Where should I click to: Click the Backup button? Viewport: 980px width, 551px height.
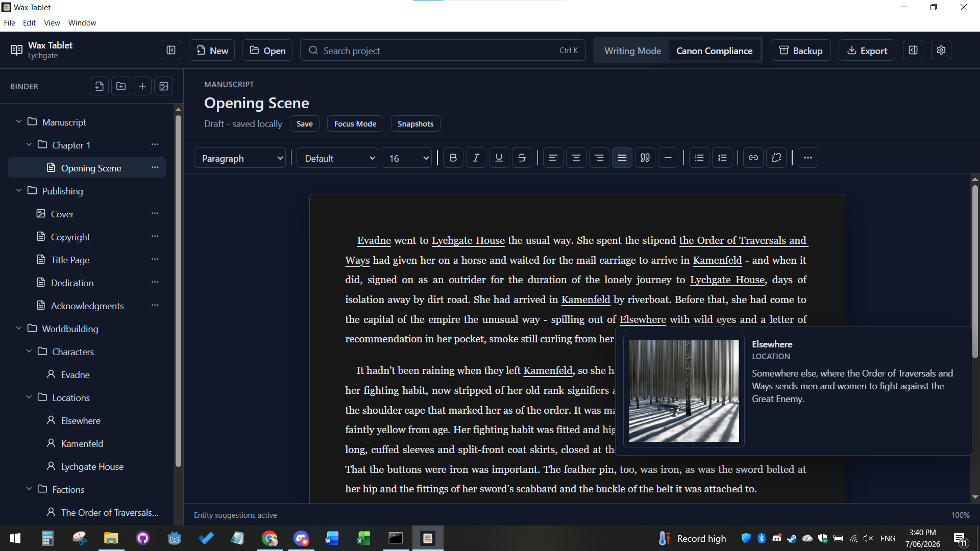[801, 50]
